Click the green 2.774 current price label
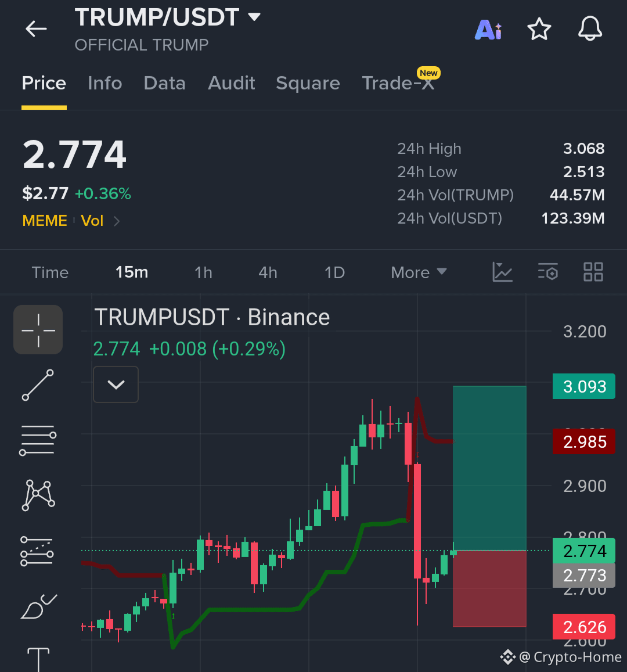 click(584, 551)
